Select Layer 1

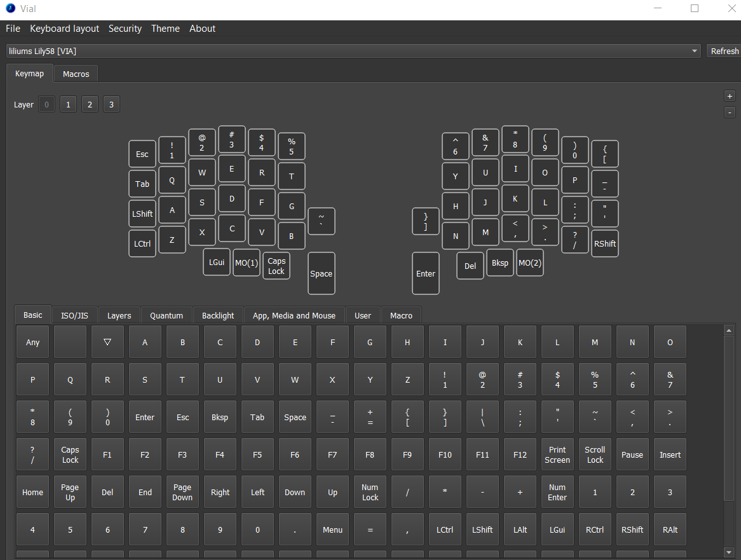(x=68, y=104)
